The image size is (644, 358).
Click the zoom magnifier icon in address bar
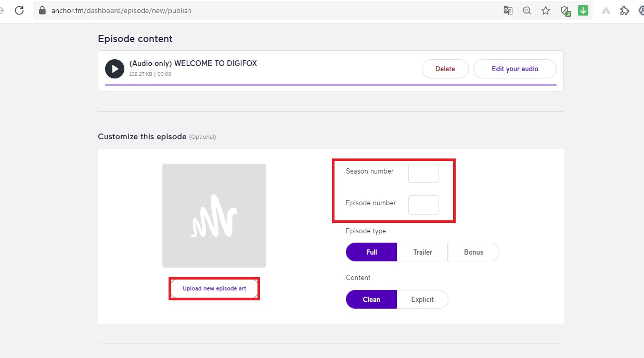(526, 10)
